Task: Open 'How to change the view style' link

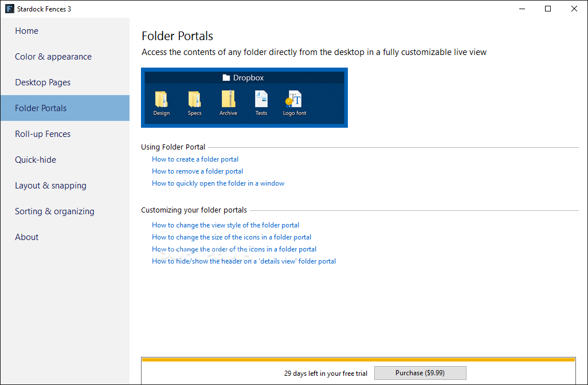Action: [225, 225]
